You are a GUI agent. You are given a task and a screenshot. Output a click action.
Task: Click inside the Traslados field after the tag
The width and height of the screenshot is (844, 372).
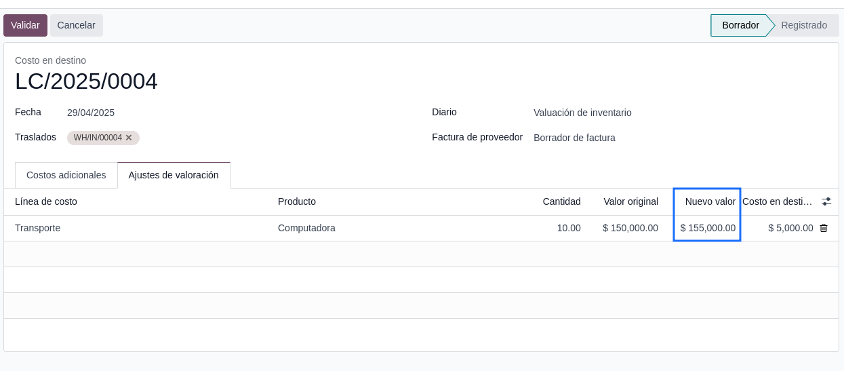click(x=269, y=138)
